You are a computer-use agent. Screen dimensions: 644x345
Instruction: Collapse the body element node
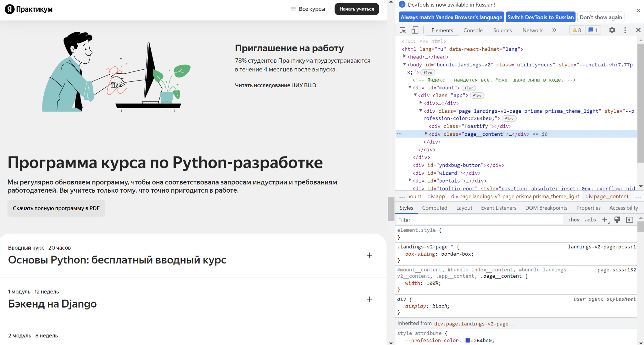pyautogui.click(x=404, y=64)
